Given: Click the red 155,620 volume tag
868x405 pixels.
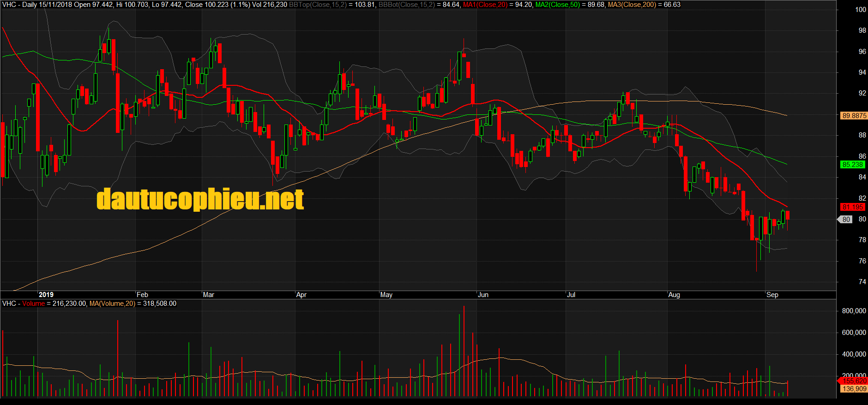Looking at the screenshot, I should point(854,381).
